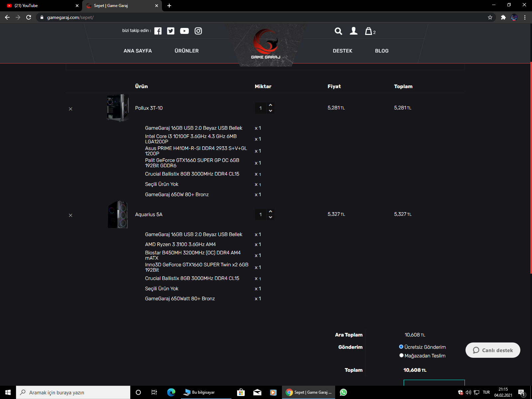This screenshot has height=399, width=532.
Task: Open the Facebook social icon
Action: [x=158, y=31]
